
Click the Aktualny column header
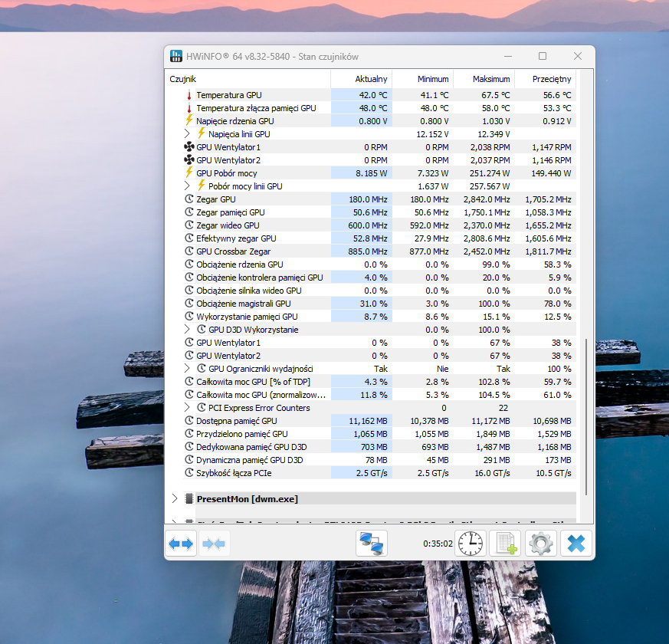pyautogui.click(x=371, y=79)
